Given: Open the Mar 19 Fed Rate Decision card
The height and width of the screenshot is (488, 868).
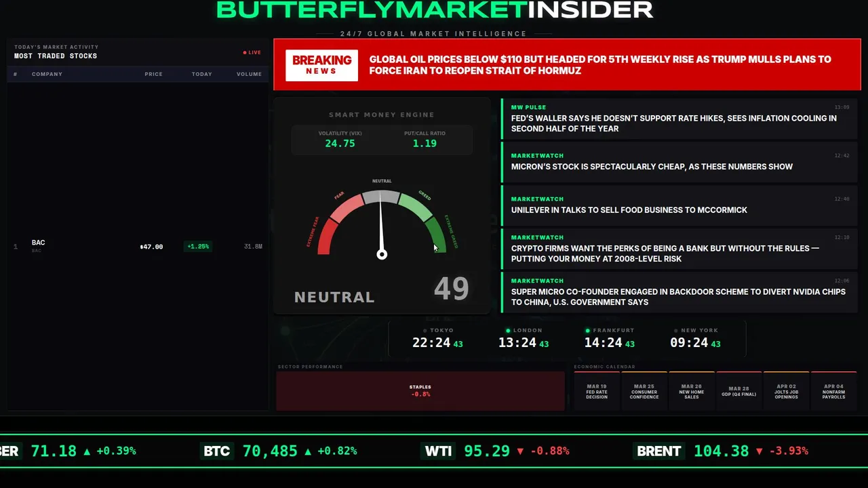Looking at the screenshot, I should tap(597, 391).
